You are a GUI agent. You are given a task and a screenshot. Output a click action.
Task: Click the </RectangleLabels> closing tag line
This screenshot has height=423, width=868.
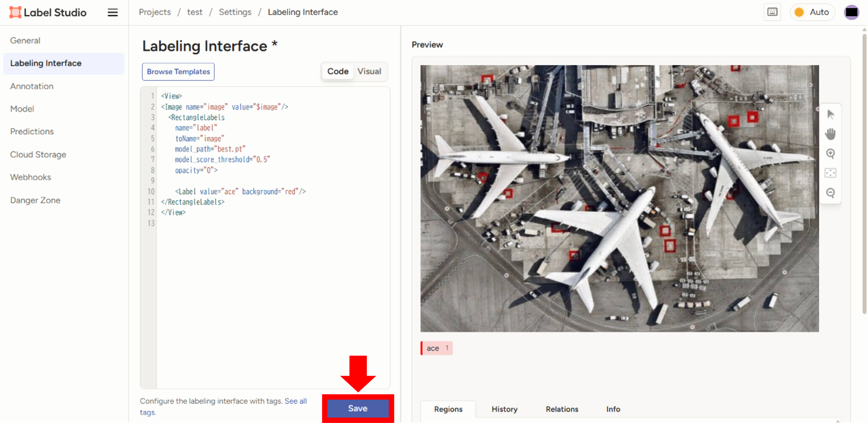coord(193,202)
